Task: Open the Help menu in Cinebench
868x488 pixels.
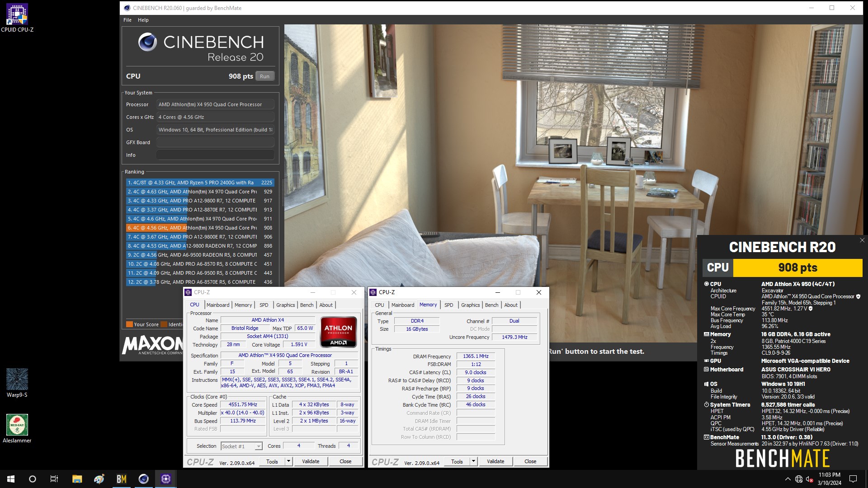Action: point(143,20)
